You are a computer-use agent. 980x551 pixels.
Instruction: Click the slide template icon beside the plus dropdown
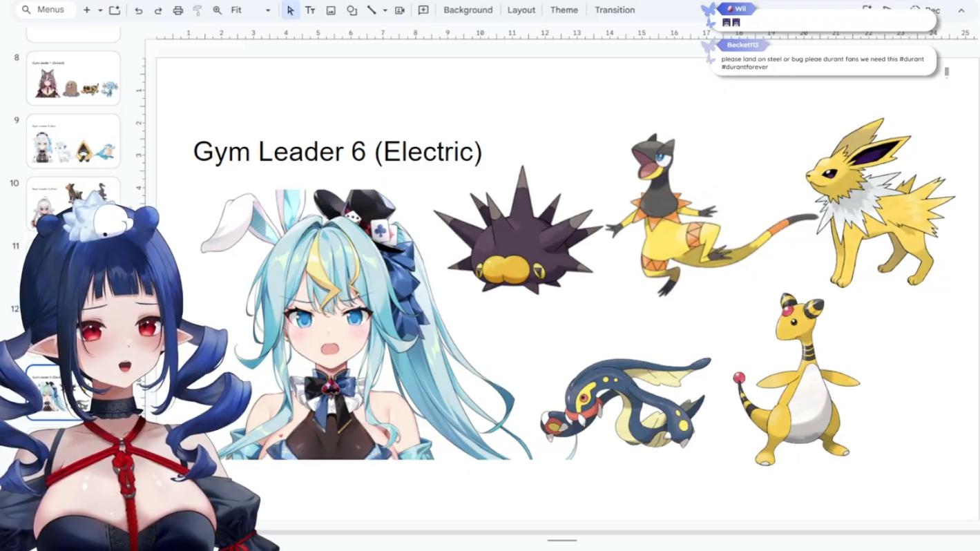tap(115, 10)
